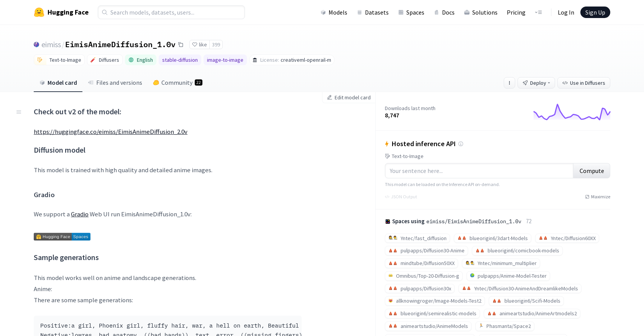Image resolution: width=644 pixels, height=336 pixels.
Task: Follow the EimisAnimeDiffusion_2.0v link
Action: coord(110,132)
